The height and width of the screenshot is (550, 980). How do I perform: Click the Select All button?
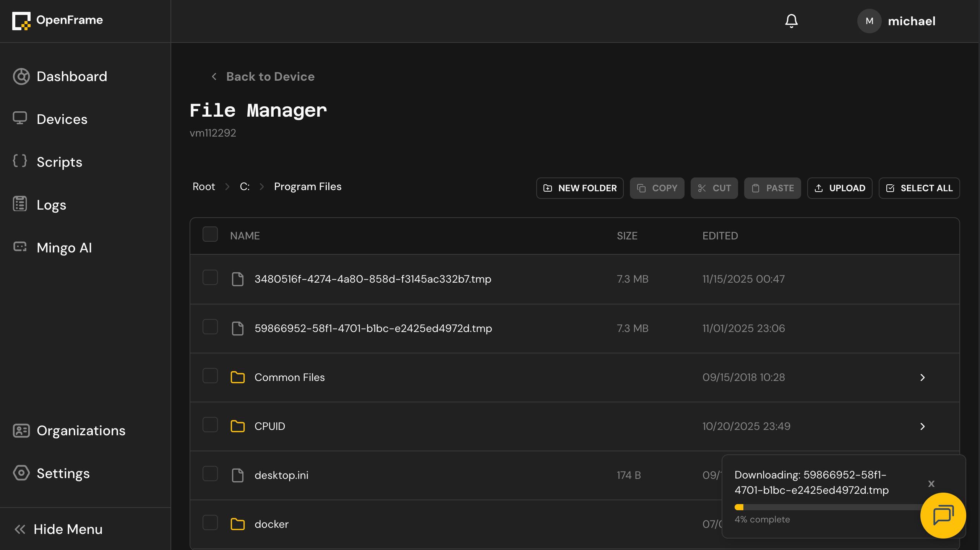pos(919,188)
